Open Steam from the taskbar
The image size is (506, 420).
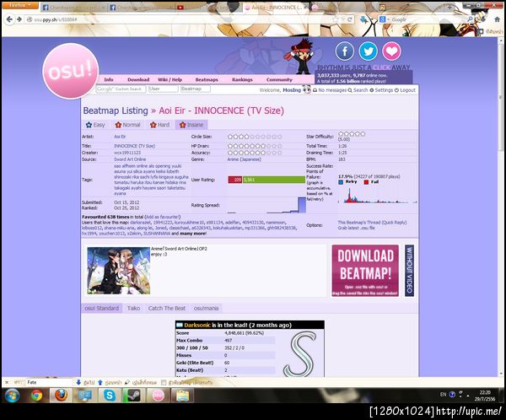pos(133,396)
